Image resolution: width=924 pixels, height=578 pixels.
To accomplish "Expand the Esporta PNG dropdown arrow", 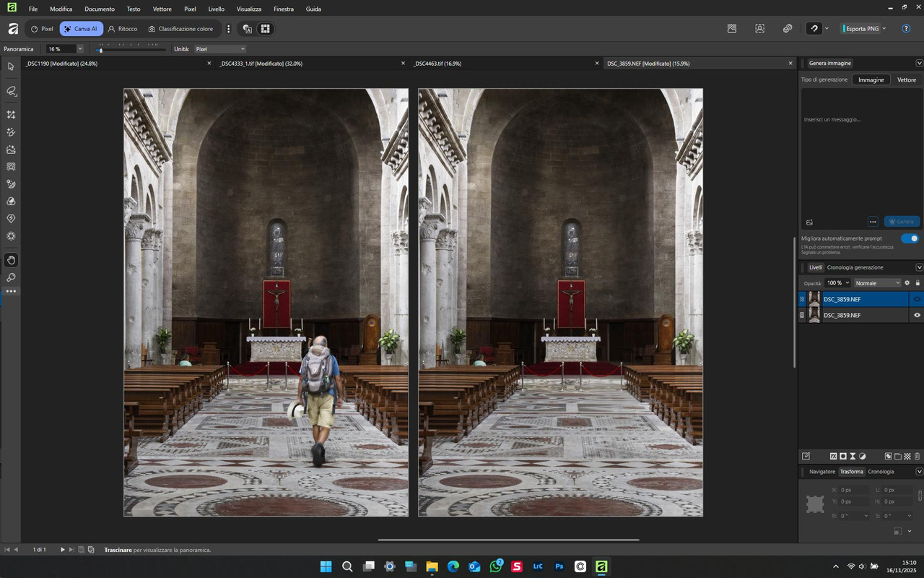I will pos(884,29).
